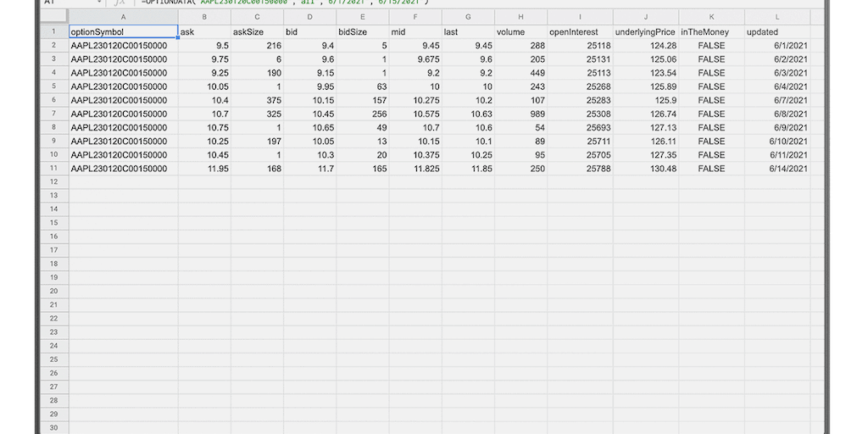Select column L header
Image resolution: width=868 pixels, height=434 pixels.
[777, 17]
